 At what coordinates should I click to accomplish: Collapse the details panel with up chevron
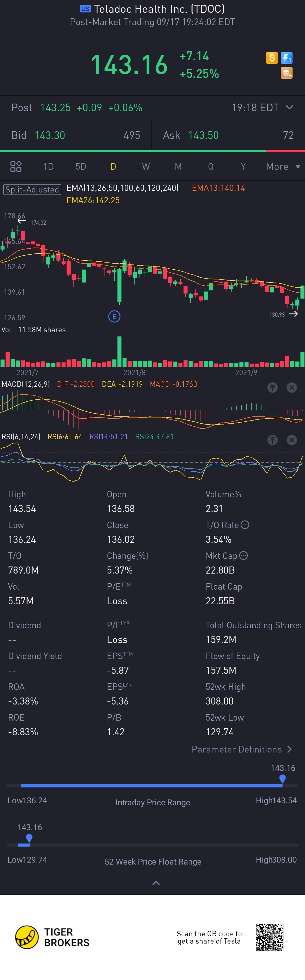[x=156, y=883]
